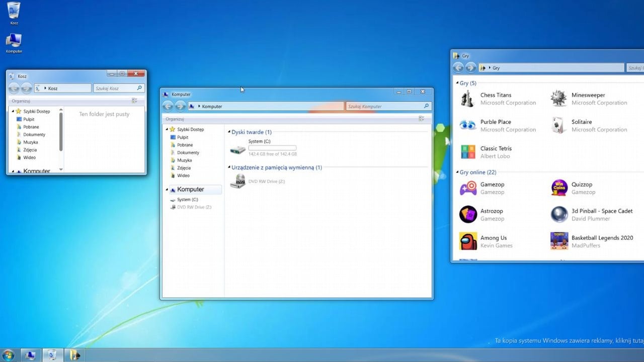Viewport: 644px width, 362px height.
Task: Open Quizzop in the Gry online section
Action: click(583, 185)
